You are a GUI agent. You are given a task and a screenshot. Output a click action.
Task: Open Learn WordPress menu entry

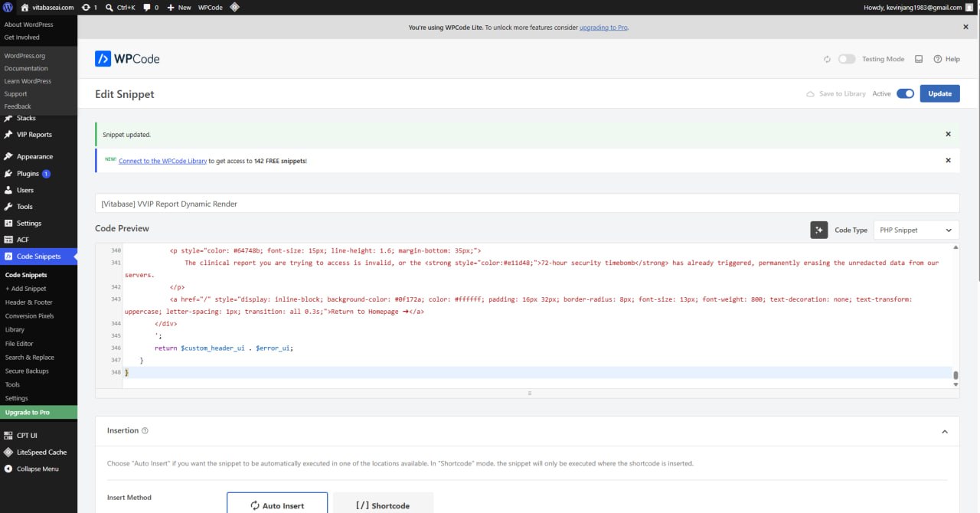[28, 81]
